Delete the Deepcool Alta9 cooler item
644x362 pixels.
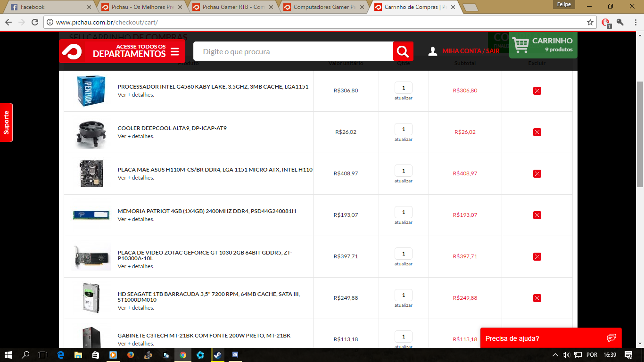537,132
